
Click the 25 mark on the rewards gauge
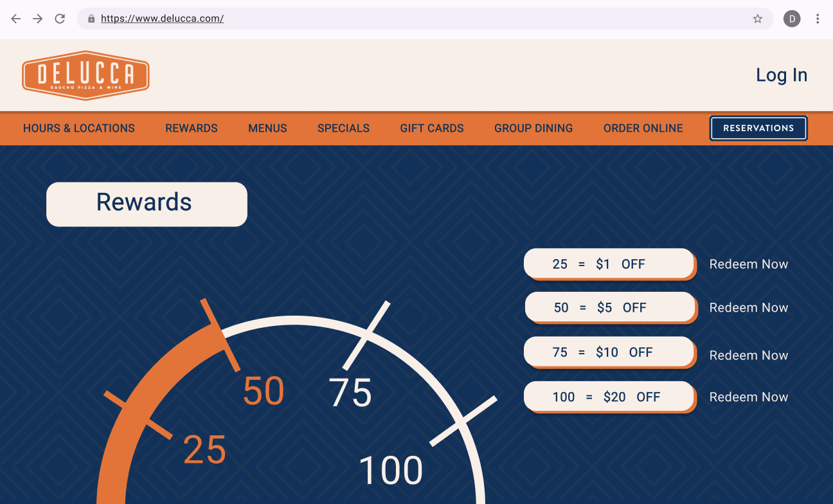tap(204, 450)
